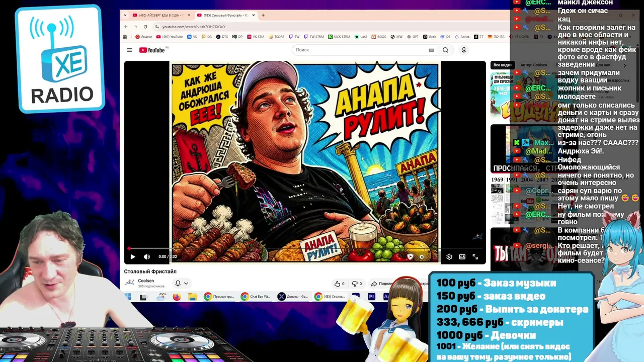The width and height of the screenshot is (644, 362).
Task: Switch to the Донаты taskbar window
Action: (293, 297)
